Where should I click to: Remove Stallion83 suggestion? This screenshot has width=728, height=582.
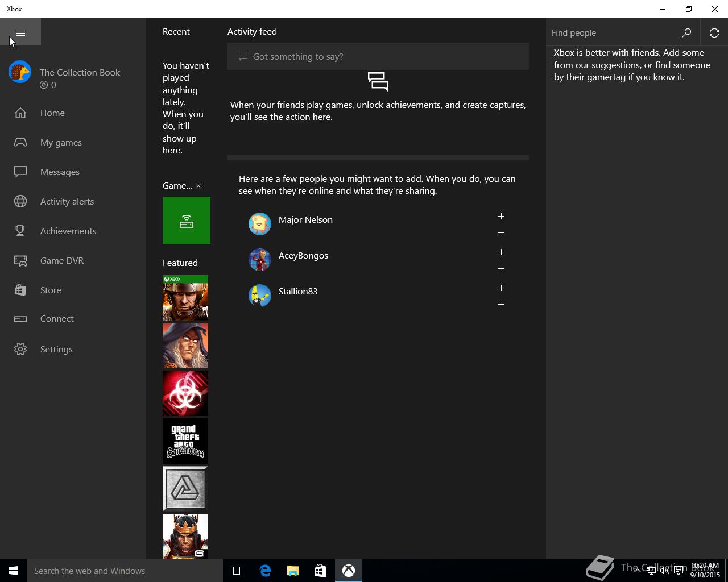click(x=501, y=304)
